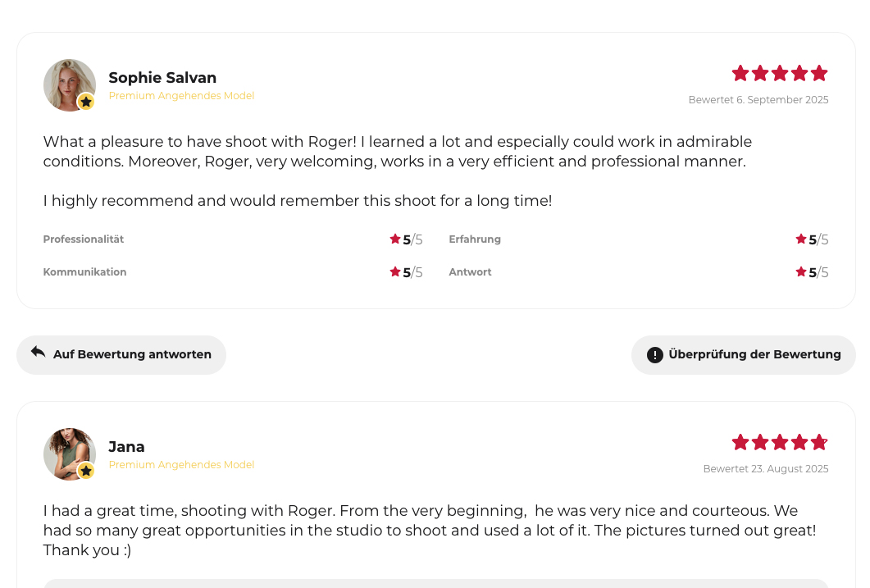
Task: Click Jana's Premium Angehendes Model label
Action: point(181,465)
